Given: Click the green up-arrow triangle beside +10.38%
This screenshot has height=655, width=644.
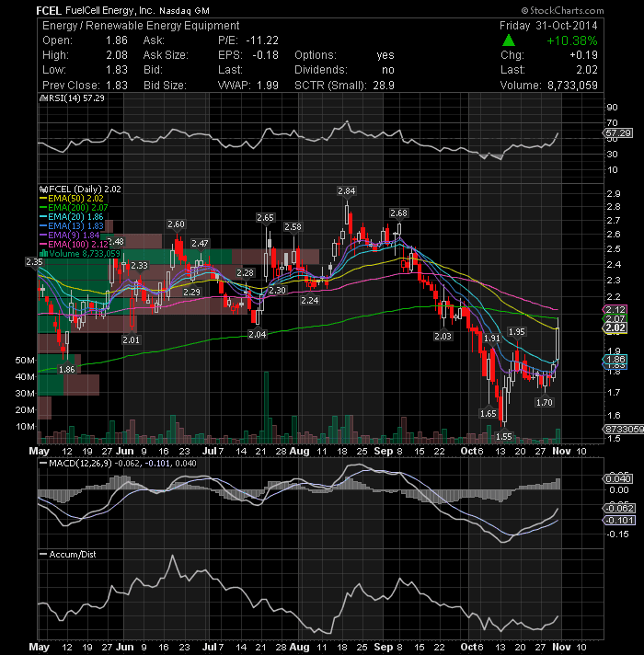Looking at the screenshot, I should 508,40.
